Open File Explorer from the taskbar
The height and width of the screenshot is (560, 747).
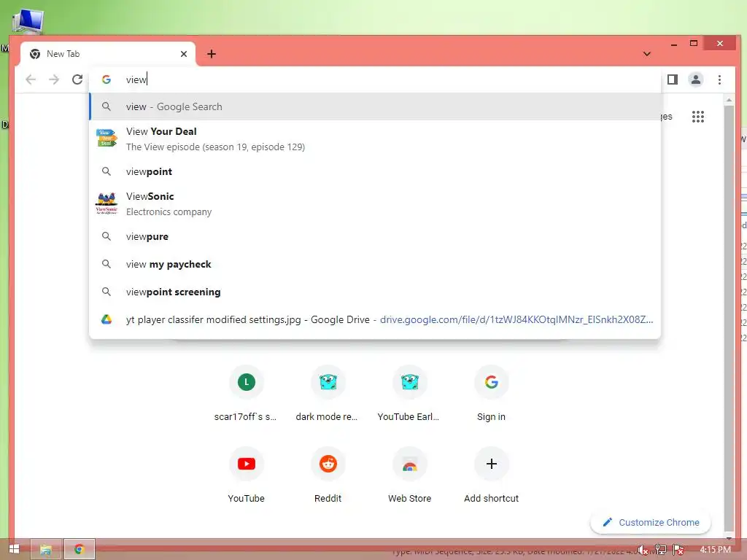tap(46, 550)
